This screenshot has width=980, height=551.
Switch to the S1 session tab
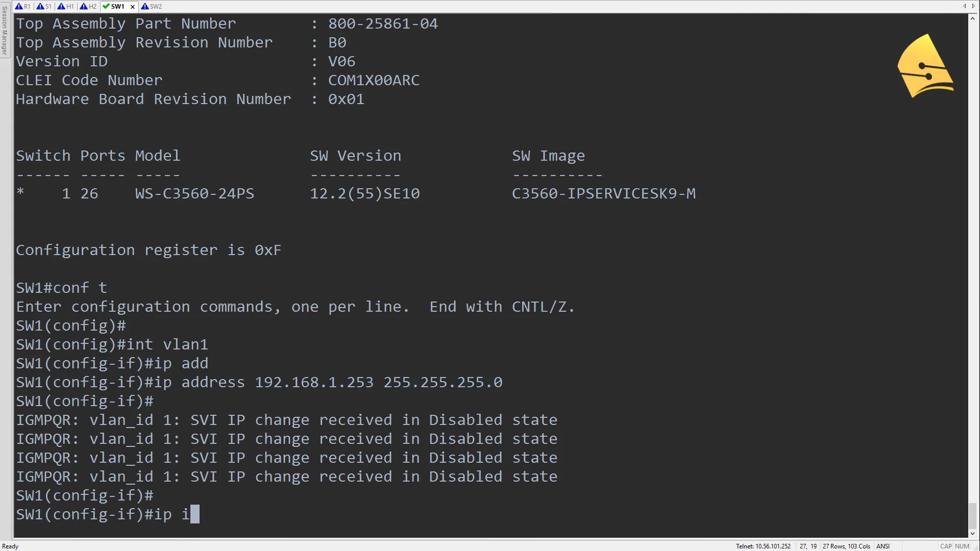pyautogui.click(x=44, y=7)
